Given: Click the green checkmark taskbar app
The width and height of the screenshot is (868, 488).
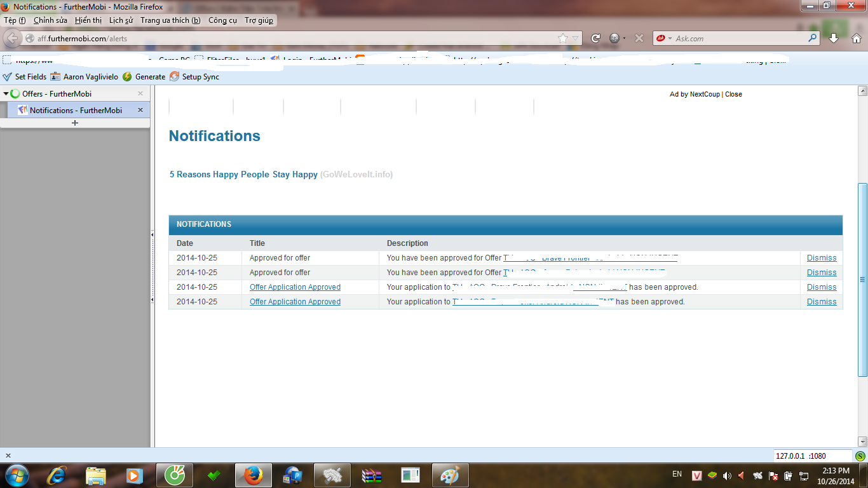Looking at the screenshot, I should pos(214,475).
